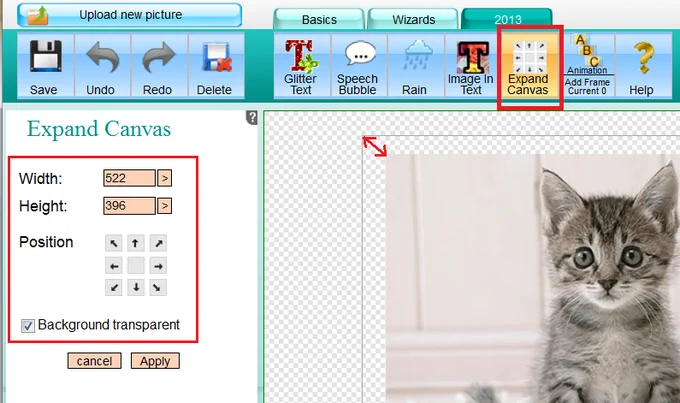Image resolution: width=680 pixels, height=403 pixels.
Task: Redo the last undone action
Action: [x=159, y=66]
